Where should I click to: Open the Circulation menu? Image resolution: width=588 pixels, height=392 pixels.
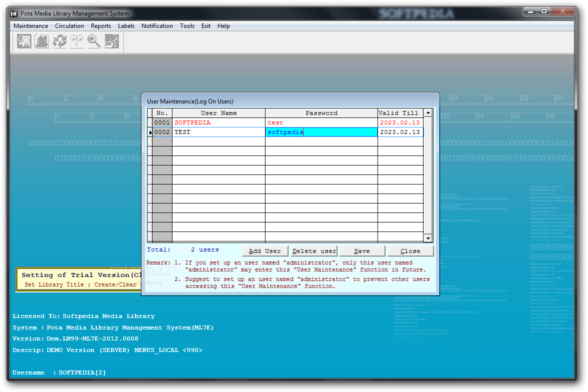coord(69,26)
